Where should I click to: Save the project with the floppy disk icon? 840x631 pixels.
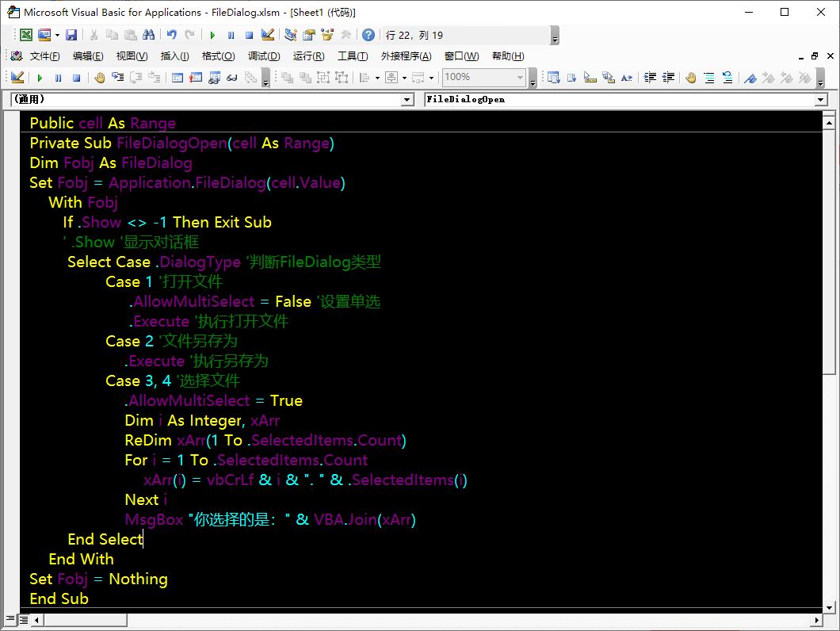coord(71,36)
